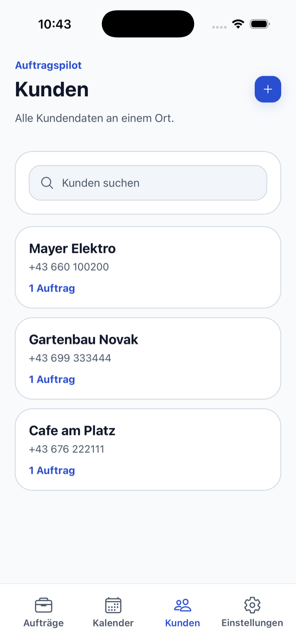296x644 pixels.
Task: Open the Cafe am Platz customer card
Action: (x=148, y=449)
